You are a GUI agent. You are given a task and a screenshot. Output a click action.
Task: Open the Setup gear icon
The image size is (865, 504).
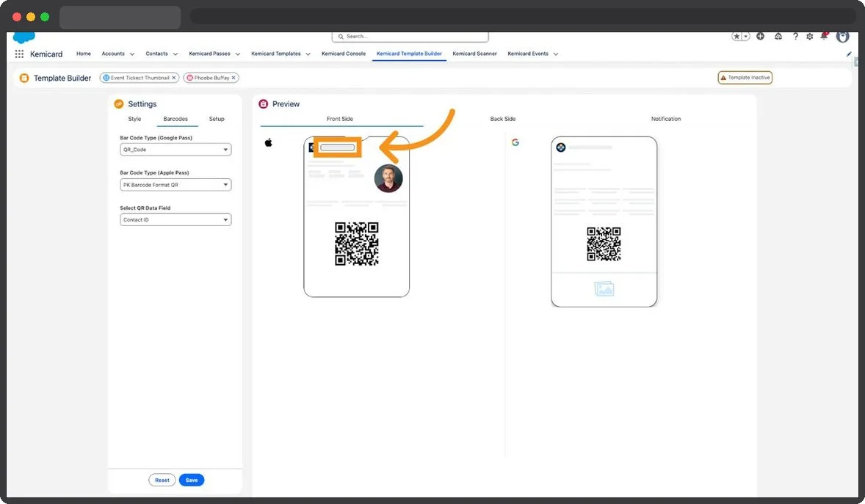coord(809,37)
